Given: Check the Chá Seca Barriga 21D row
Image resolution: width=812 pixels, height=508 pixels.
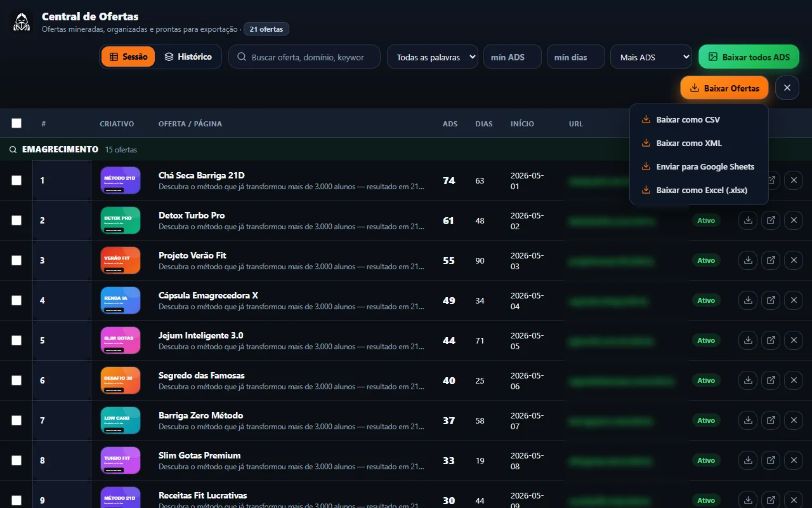Looking at the screenshot, I should point(16,180).
